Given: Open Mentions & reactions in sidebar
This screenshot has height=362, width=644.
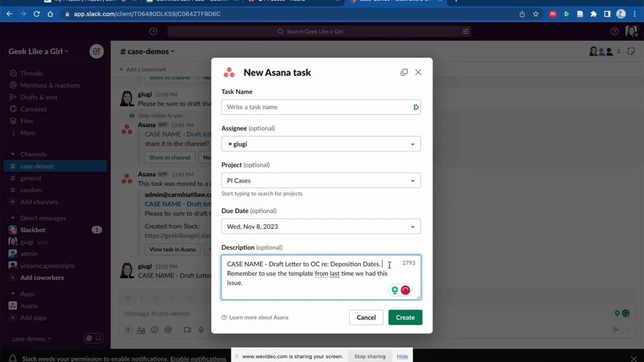Looking at the screenshot, I should [50, 85].
